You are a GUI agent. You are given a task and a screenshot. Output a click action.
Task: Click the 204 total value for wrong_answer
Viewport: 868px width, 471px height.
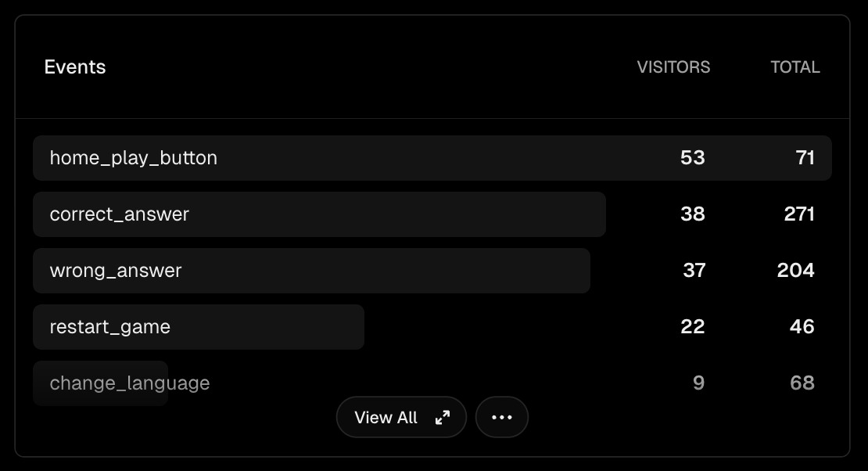pyautogui.click(x=796, y=271)
